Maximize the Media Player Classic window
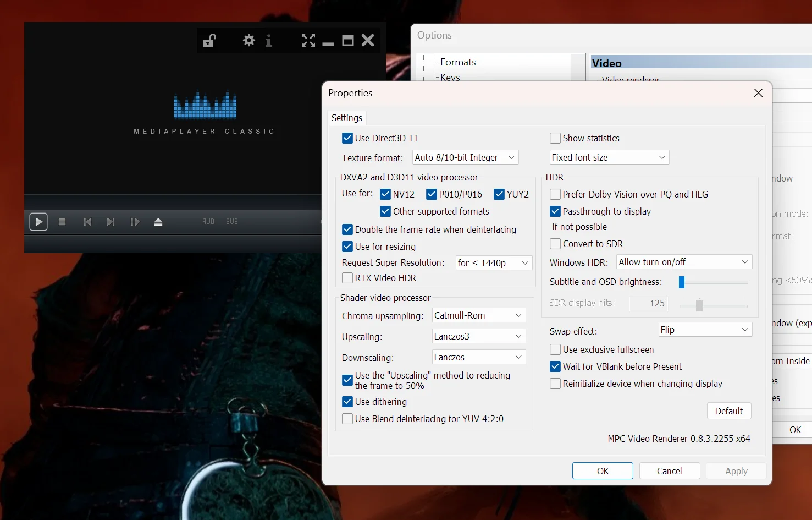The width and height of the screenshot is (812, 520). (348, 41)
